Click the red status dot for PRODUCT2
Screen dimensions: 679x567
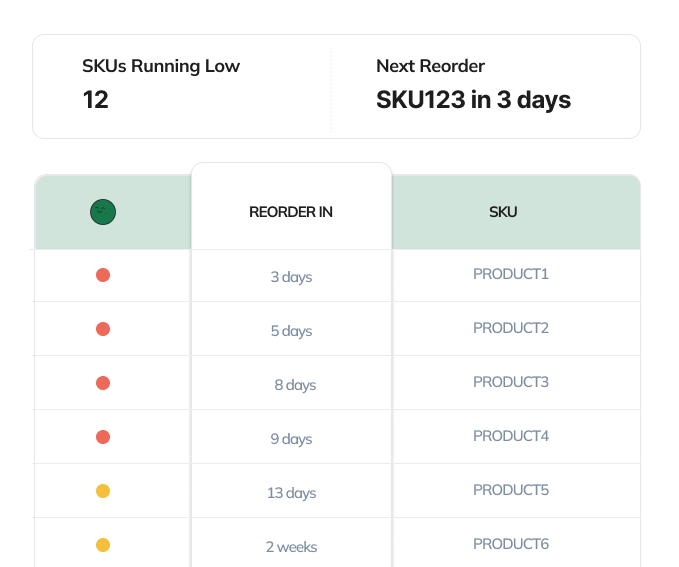103,329
